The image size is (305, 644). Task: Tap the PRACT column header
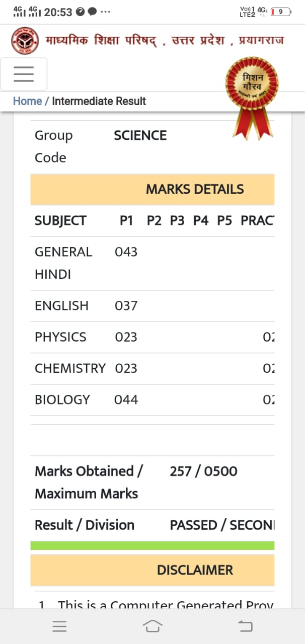tap(257, 221)
